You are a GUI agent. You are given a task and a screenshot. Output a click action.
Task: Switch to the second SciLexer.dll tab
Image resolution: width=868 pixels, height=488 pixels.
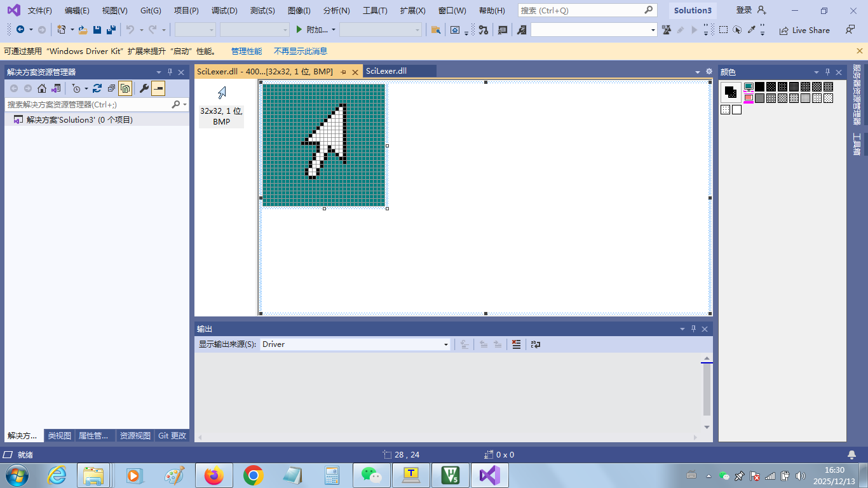click(386, 71)
